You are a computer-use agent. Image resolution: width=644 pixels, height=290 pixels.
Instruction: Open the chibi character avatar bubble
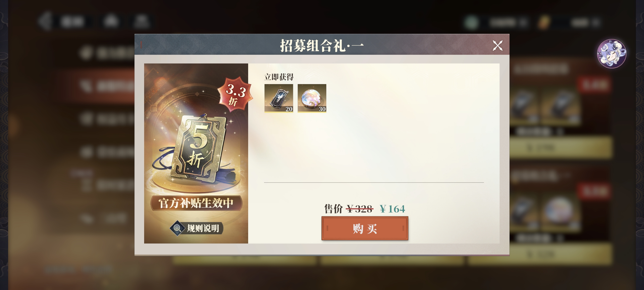pyautogui.click(x=611, y=53)
